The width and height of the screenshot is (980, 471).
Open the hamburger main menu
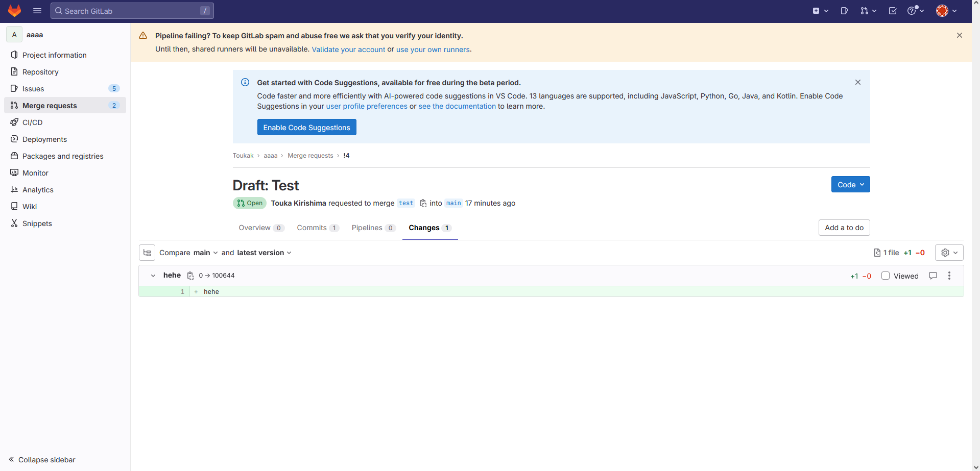tap(37, 11)
